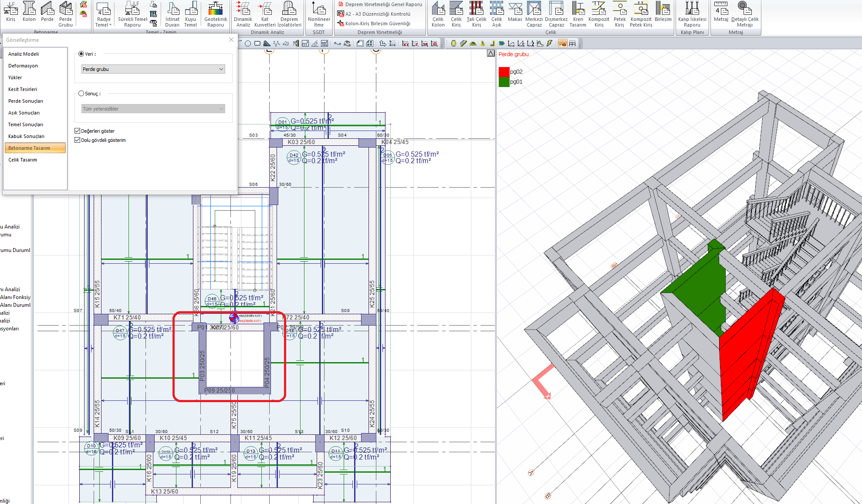This screenshot has height=504, width=862.
Task: Click the 3P coordinate toolbar icon
Action: [x=425, y=44]
